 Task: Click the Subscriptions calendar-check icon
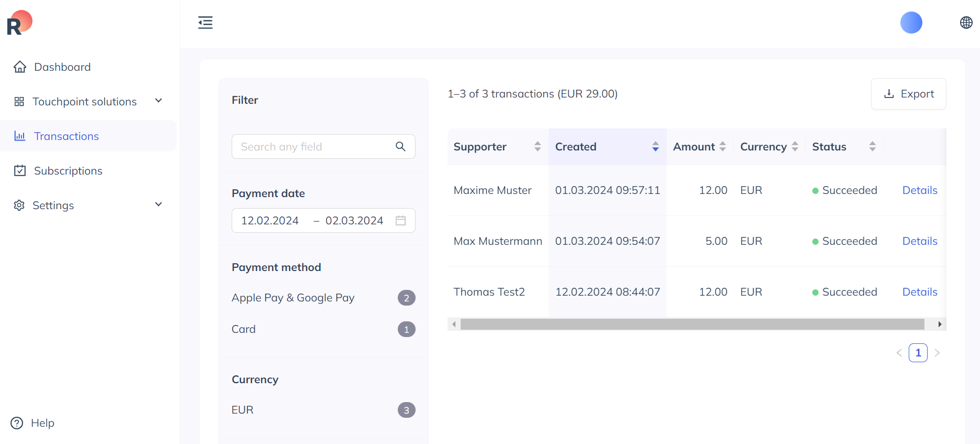click(20, 171)
